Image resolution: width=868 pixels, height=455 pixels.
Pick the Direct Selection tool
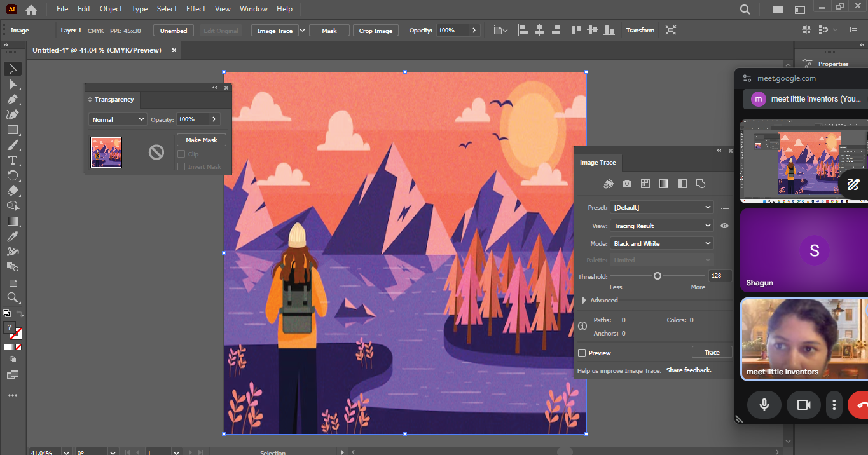click(x=12, y=84)
